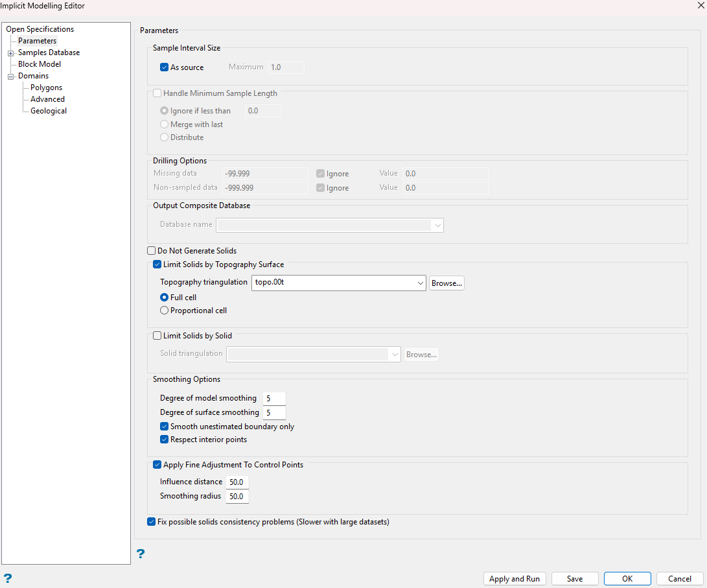Select the Polygons item under Domains
The width and height of the screenshot is (707, 588).
click(46, 88)
